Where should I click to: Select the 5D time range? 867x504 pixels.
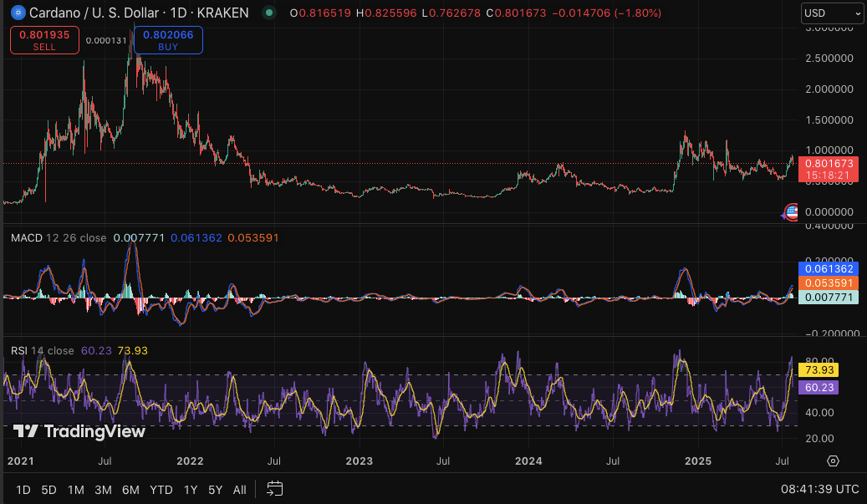click(x=48, y=490)
